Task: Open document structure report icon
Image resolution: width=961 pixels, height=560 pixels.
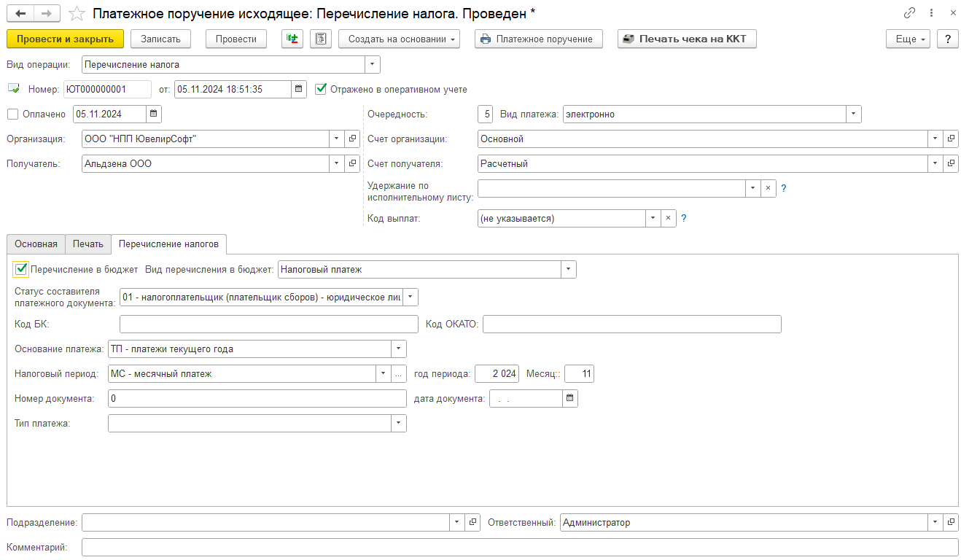Action: tap(321, 39)
